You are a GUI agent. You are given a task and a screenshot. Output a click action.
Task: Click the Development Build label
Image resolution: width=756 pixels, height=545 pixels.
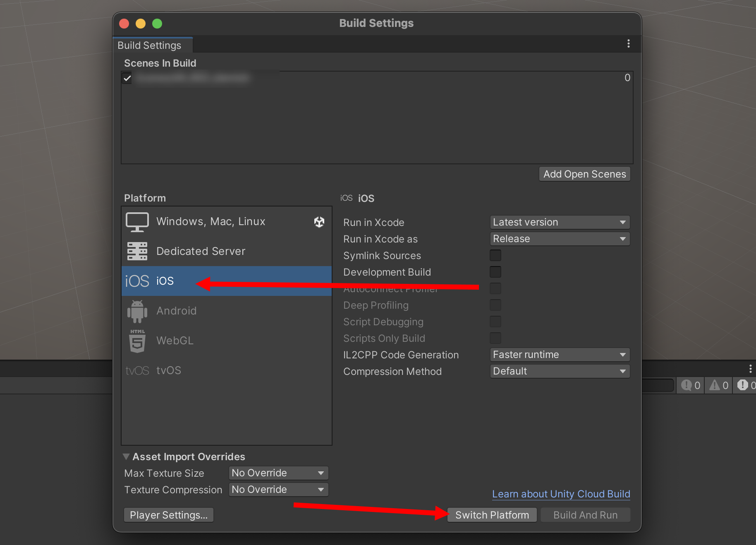pyautogui.click(x=387, y=272)
